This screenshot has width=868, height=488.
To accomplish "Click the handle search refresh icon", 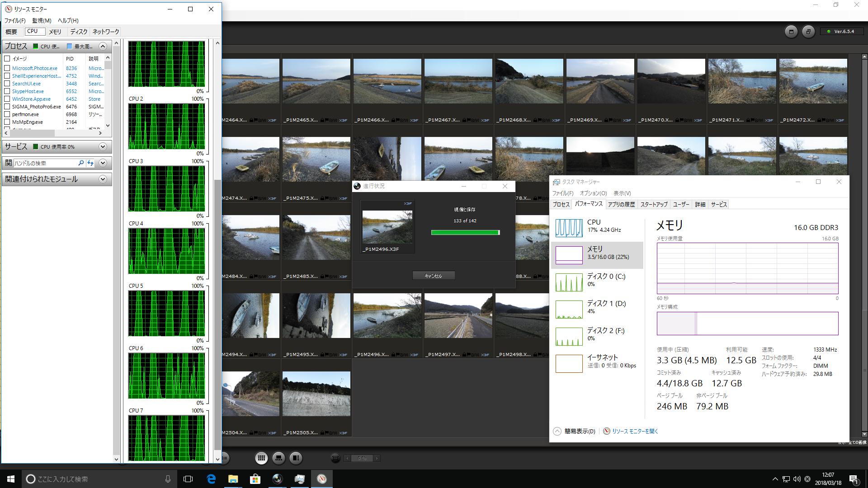I will [x=90, y=163].
